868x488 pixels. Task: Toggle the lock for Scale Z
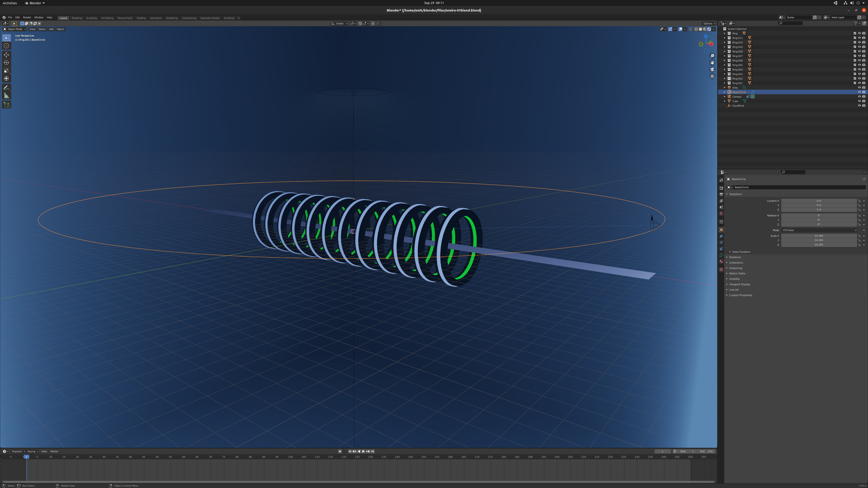point(859,245)
